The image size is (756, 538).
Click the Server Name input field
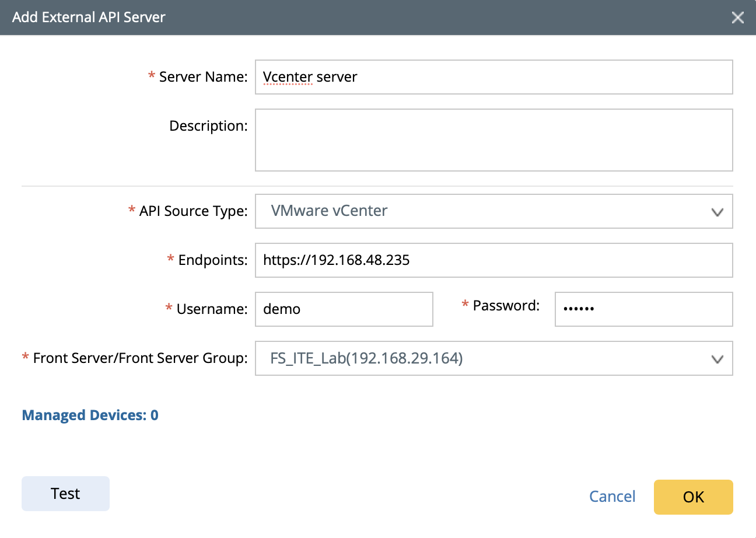pos(493,77)
